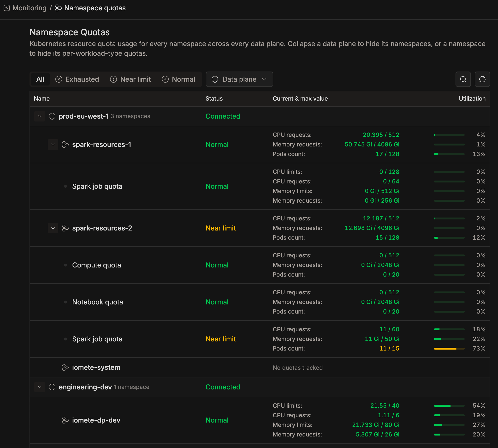Click the 20.395 / 512 CPU requests value
Image resolution: width=498 pixels, height=448 pixels.
click(x=381, y=135)
